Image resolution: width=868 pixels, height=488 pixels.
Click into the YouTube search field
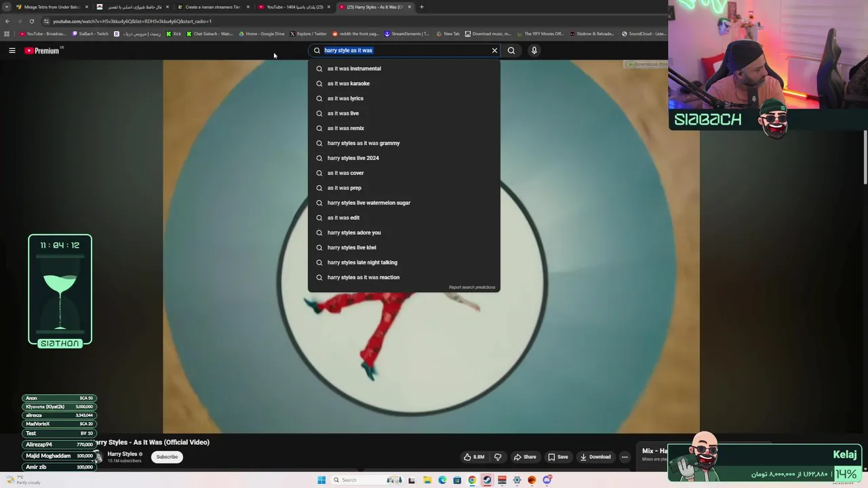point(405,50)
